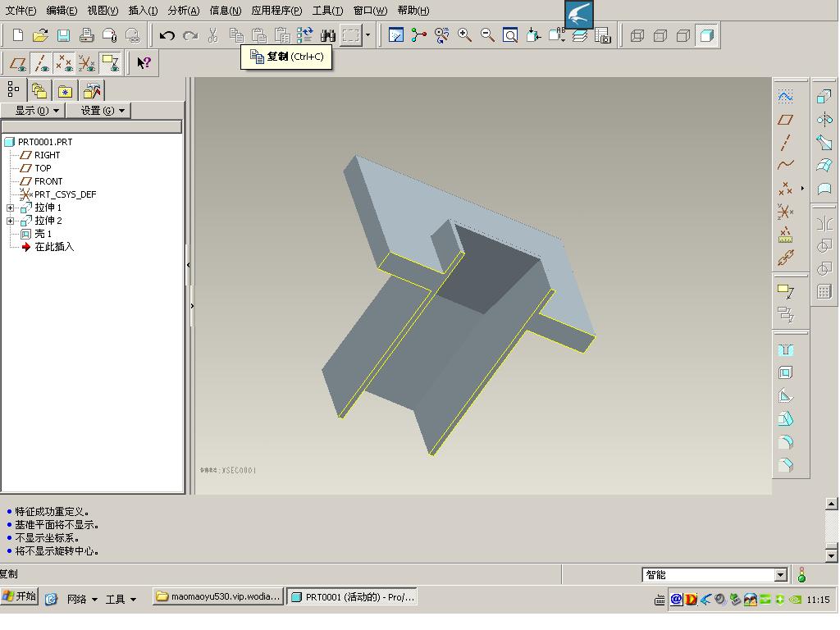Click the Repaint screen icon

(396, 35)
